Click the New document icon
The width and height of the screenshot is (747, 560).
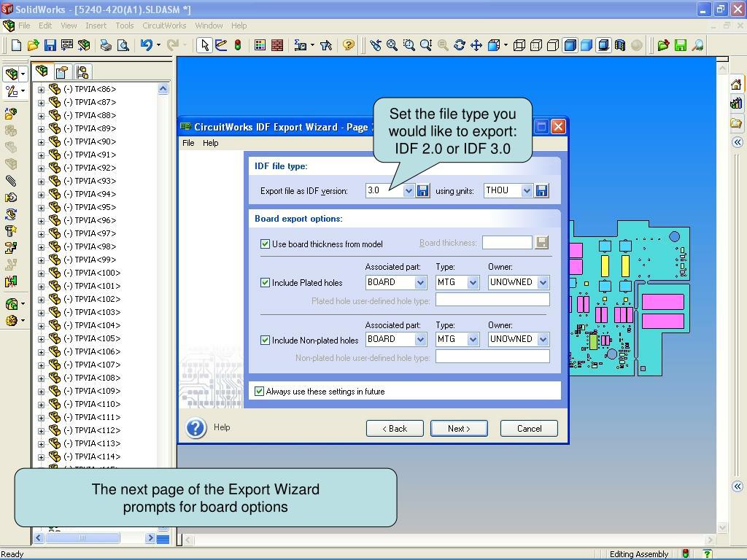tap(16, 45)
